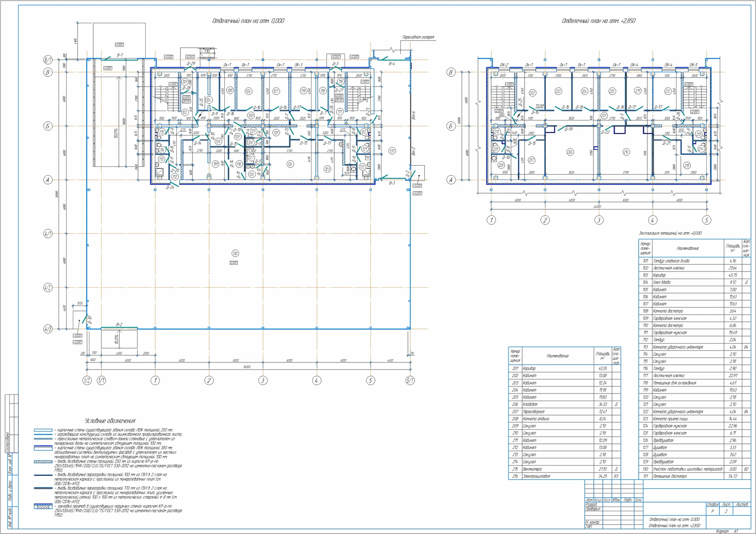
Task: Select the 'Комната отдыха' room name
Action: click(535, 419)
